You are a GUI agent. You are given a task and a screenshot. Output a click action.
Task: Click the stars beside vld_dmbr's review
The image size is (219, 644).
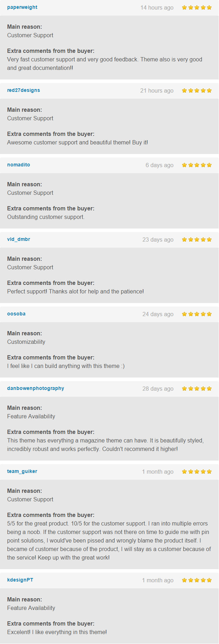197,240
